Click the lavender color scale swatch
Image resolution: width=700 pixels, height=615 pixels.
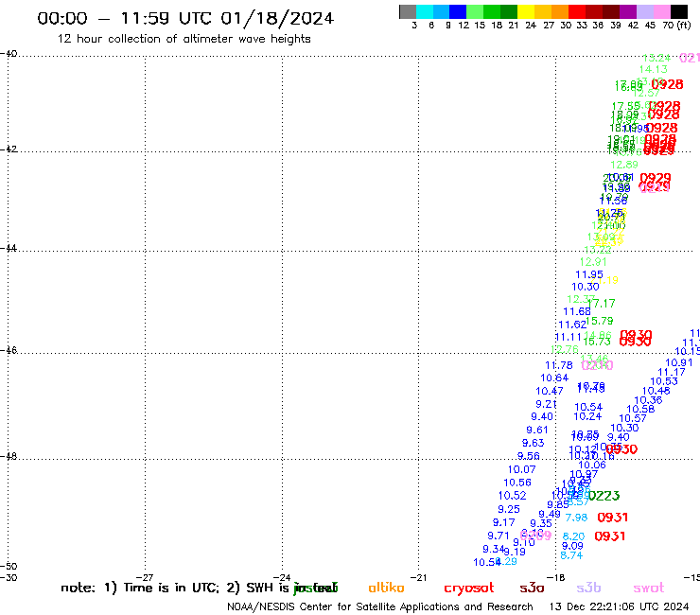click(x=644, y=11)
